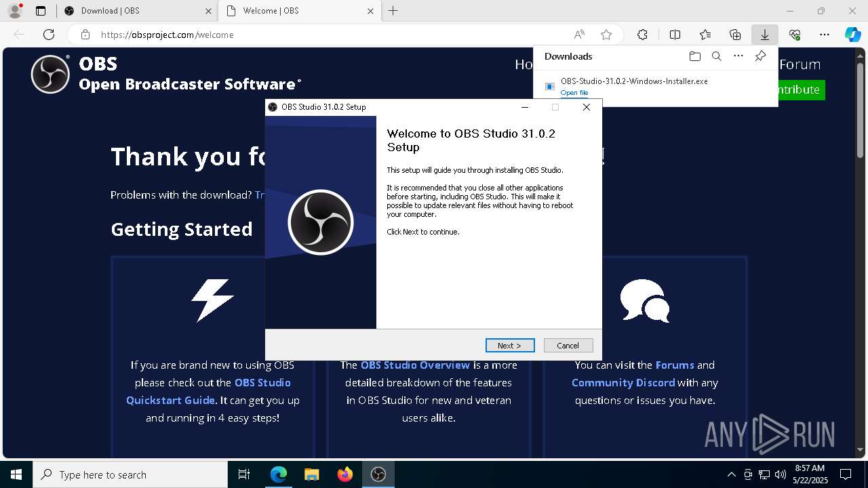Open more options in Downloads panel
Viewport: 868px width, 488px height.
pos(738,56)
